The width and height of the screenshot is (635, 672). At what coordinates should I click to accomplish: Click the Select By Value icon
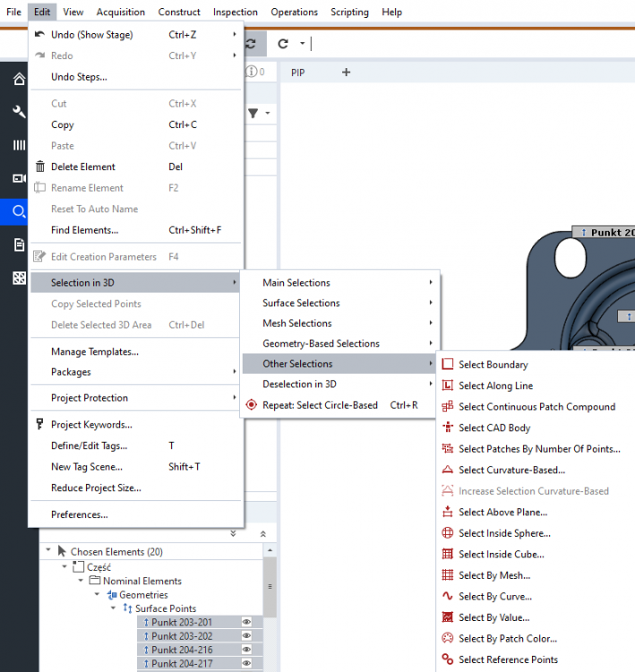click(x=447, y=617)
